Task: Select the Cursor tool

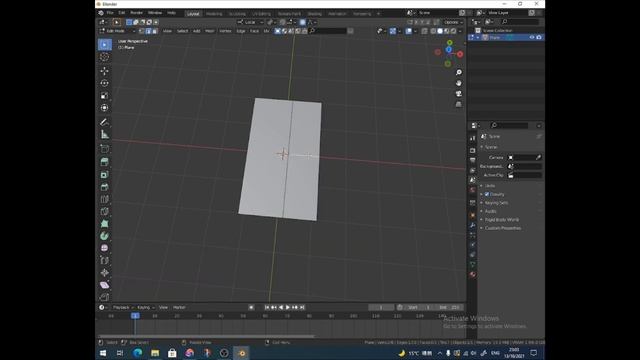Action: click(104, 57)
